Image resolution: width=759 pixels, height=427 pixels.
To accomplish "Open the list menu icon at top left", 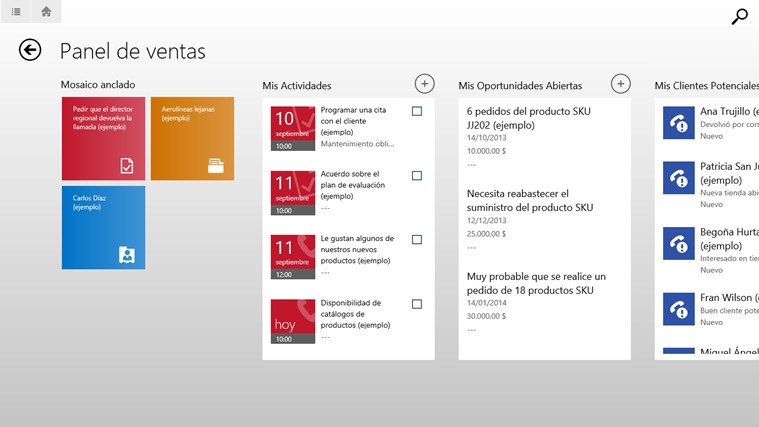I will click(17, 12).
